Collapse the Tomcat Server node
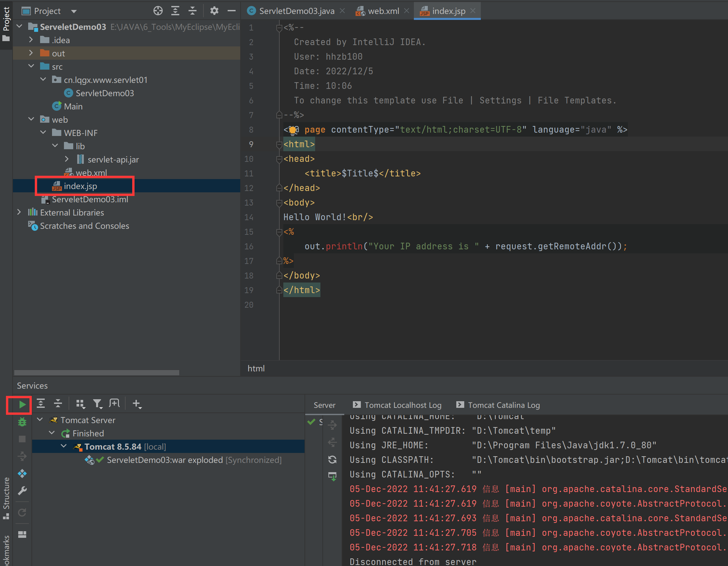The image size is (728, 566). coord(40,419)
